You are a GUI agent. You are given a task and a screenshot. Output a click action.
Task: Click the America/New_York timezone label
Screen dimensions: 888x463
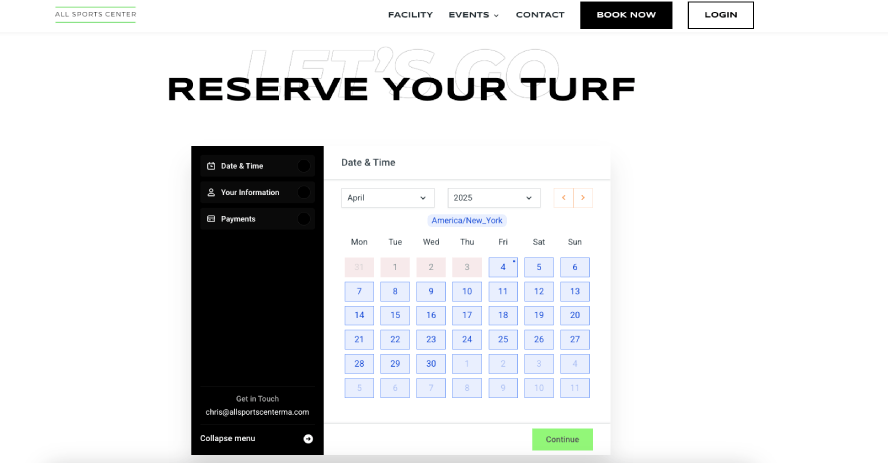467,220
